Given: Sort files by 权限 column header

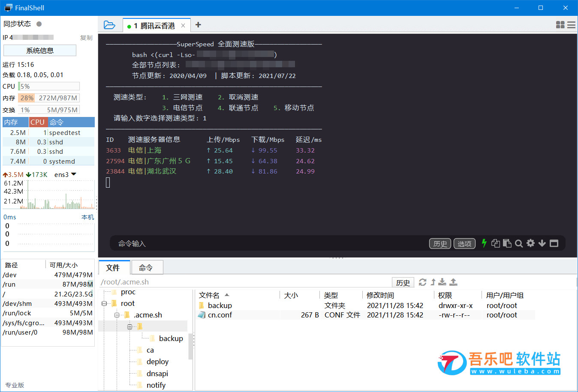Looking at the screenshot, I should click(458, 295).
